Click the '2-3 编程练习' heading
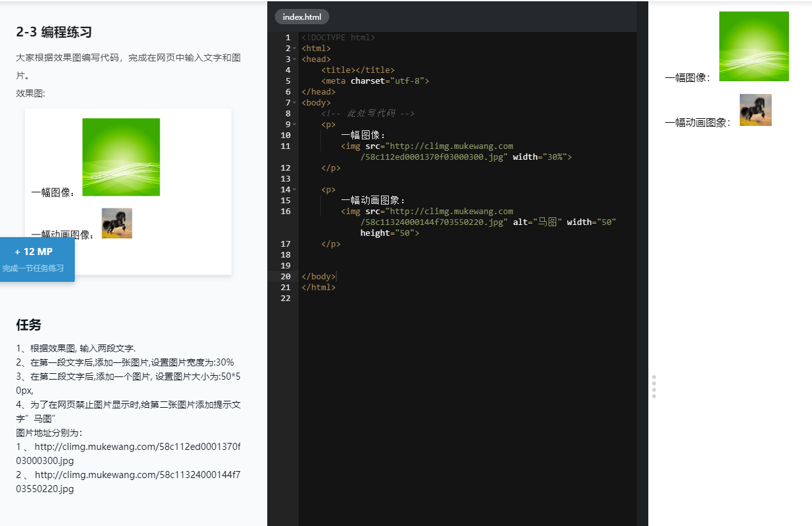Viewport: 812px width, 526px height. 54,32
